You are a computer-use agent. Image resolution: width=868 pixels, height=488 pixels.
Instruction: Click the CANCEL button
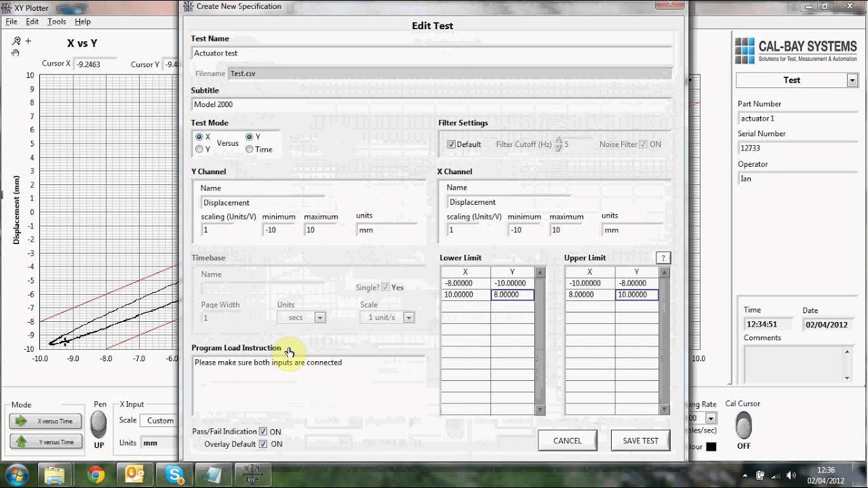coord(568,441)
